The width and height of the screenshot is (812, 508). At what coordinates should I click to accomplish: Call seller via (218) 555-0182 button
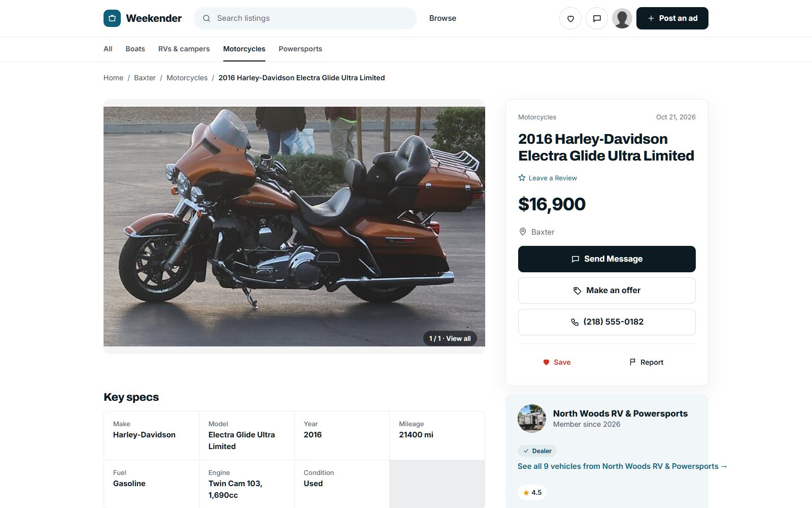pyautogui.click(x=607, y=322)
